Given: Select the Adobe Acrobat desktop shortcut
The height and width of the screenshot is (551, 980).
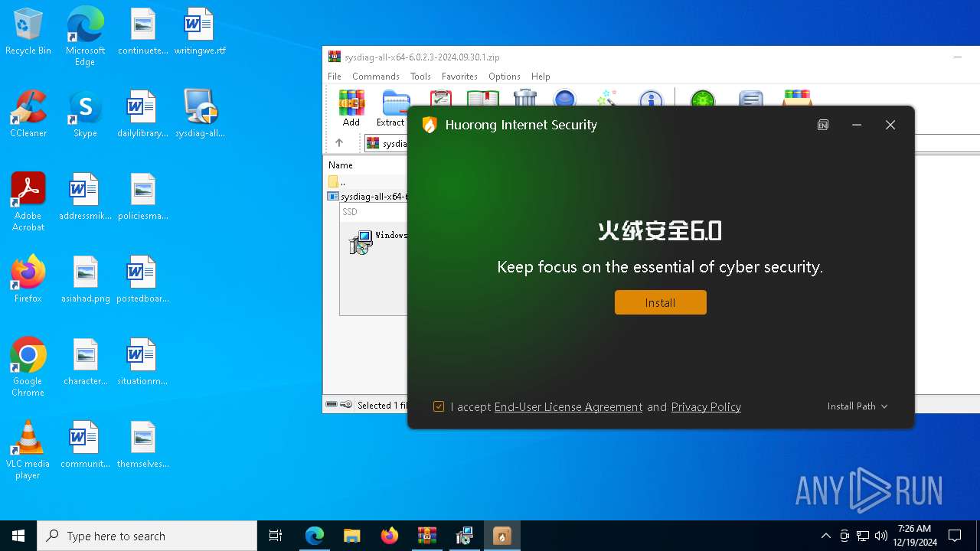Looking at the screenshot, I should click(28, 201).
